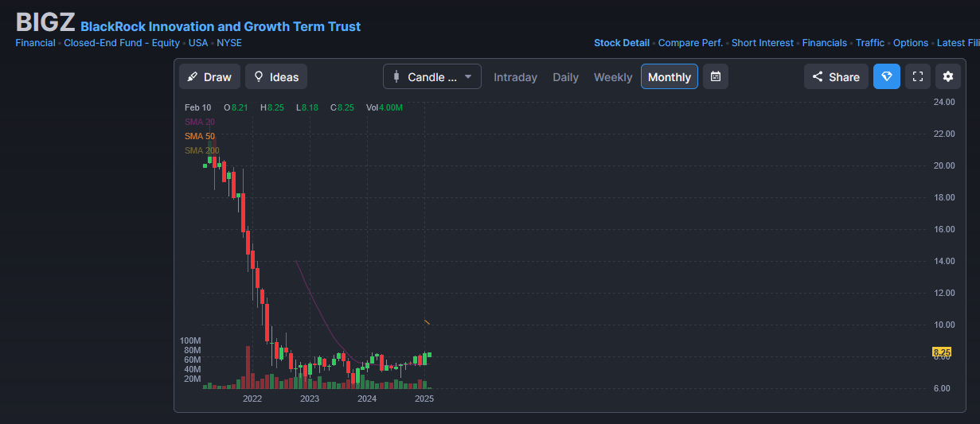The height and width of the screenshot is (424, 980).
Task: Open the Ideas lightbulb button
Action: click(276, 77)
